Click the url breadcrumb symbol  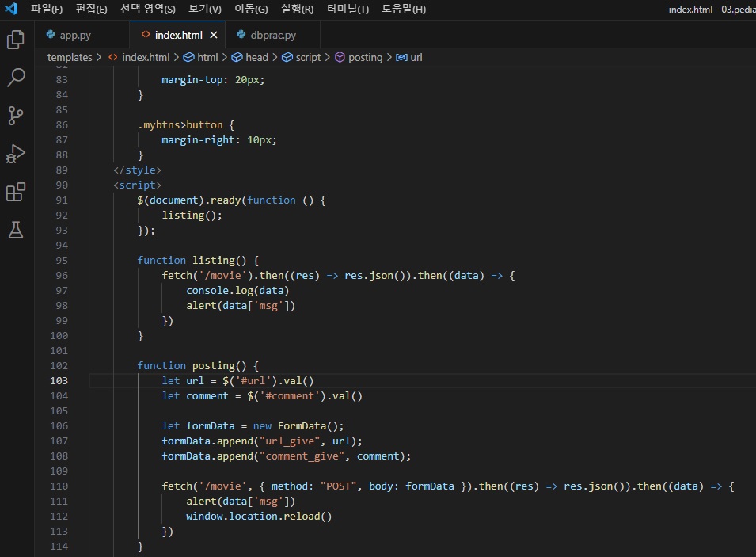409,57
